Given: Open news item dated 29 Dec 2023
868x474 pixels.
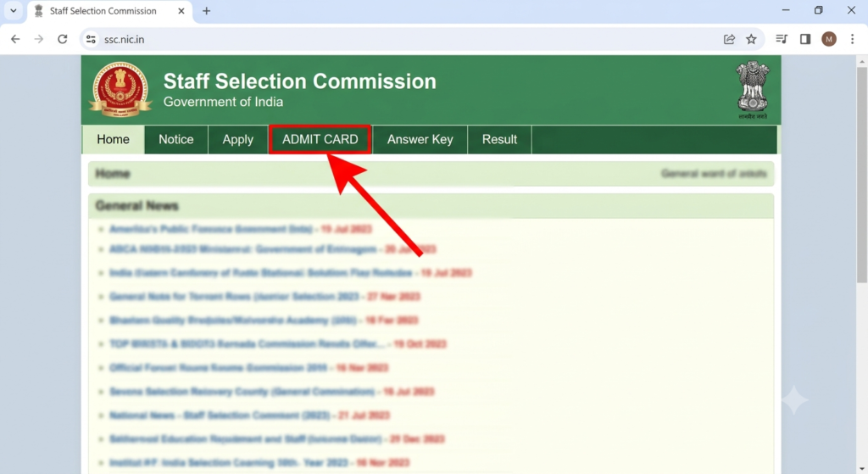Looking at the screenshot, I should [x=277, y=439].
